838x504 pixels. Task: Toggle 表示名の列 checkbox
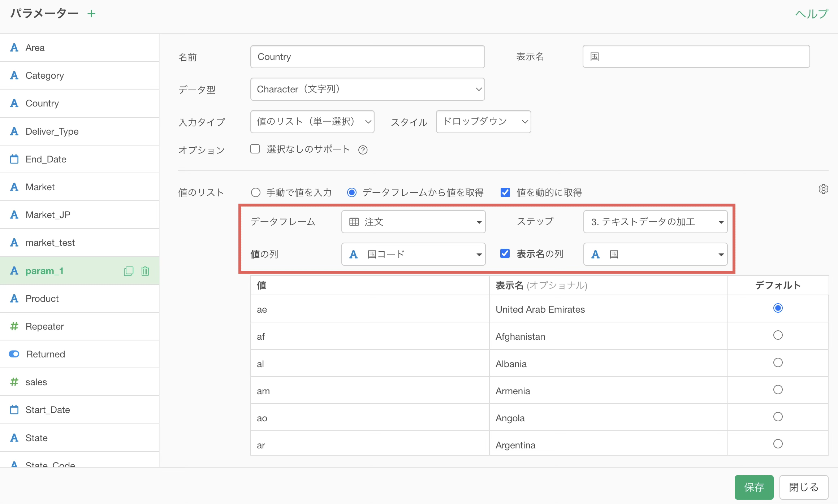[x=505, y=253]
